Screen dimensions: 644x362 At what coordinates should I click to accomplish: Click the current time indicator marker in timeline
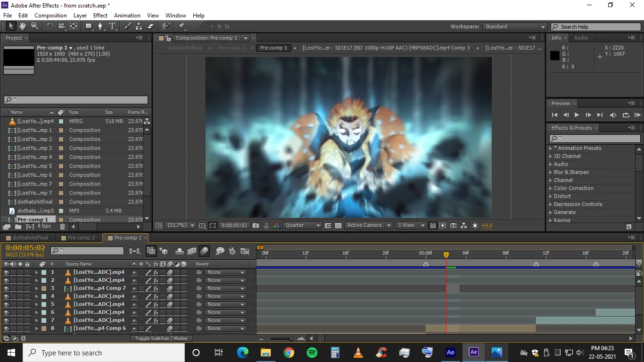[446, 255]
